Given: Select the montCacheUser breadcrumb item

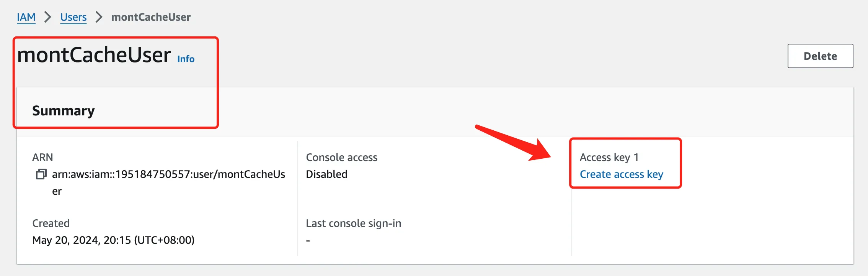Looking at the screenshot, I should pos(151,17).
